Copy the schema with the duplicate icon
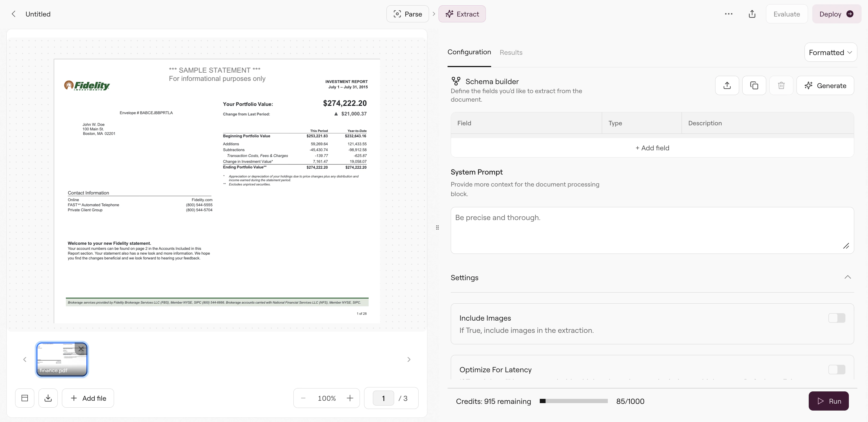Screen dimensions: 868x422 754,85
